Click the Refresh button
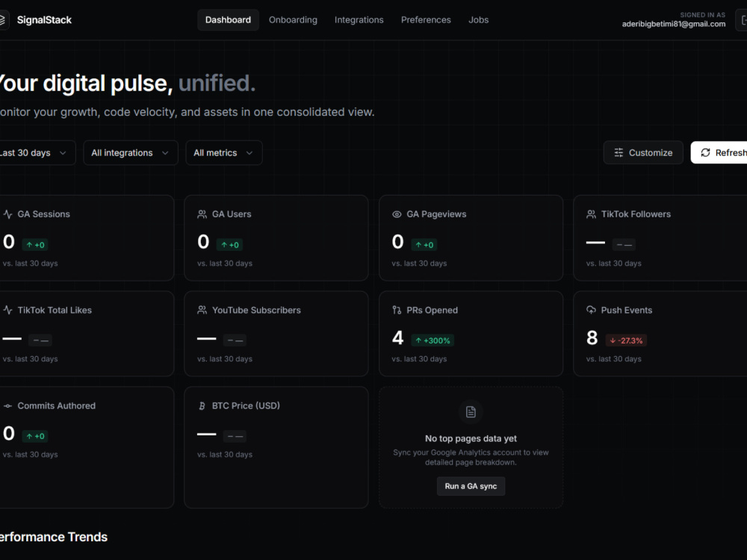This screenshot has height=560, width=747. click(719, 152)
